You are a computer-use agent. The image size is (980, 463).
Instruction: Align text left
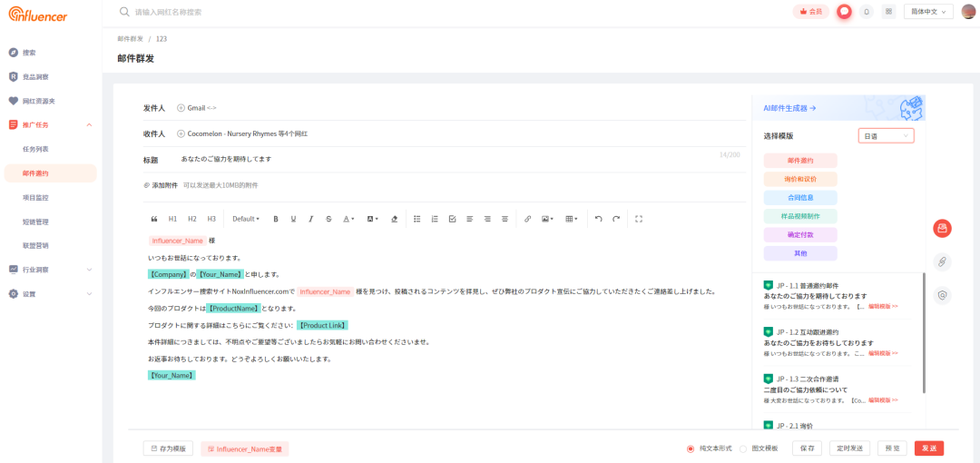(x=469, y=219)
